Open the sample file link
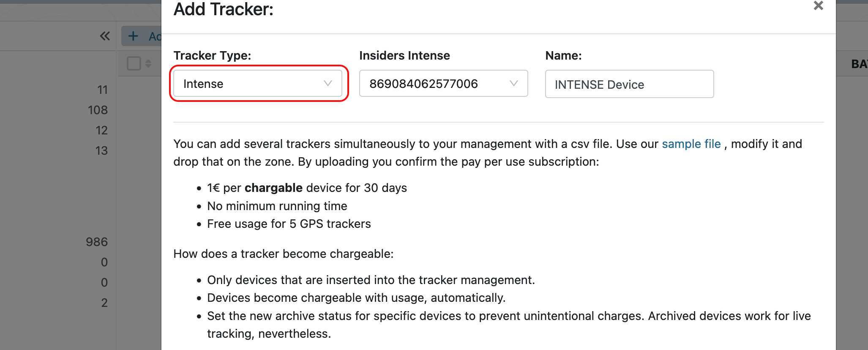Viewport: 868px width, 350px height. pyautogui.click(x=691, y=144)
